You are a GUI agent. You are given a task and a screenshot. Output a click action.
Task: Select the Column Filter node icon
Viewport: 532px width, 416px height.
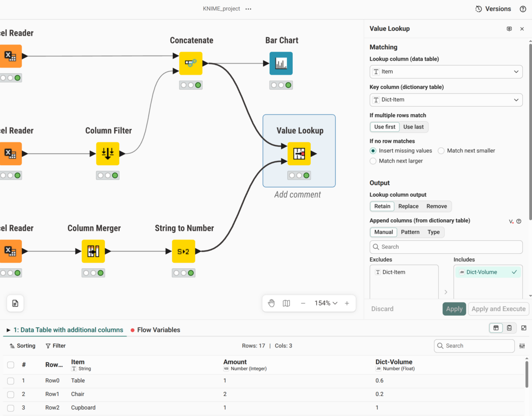click(108, 154)
